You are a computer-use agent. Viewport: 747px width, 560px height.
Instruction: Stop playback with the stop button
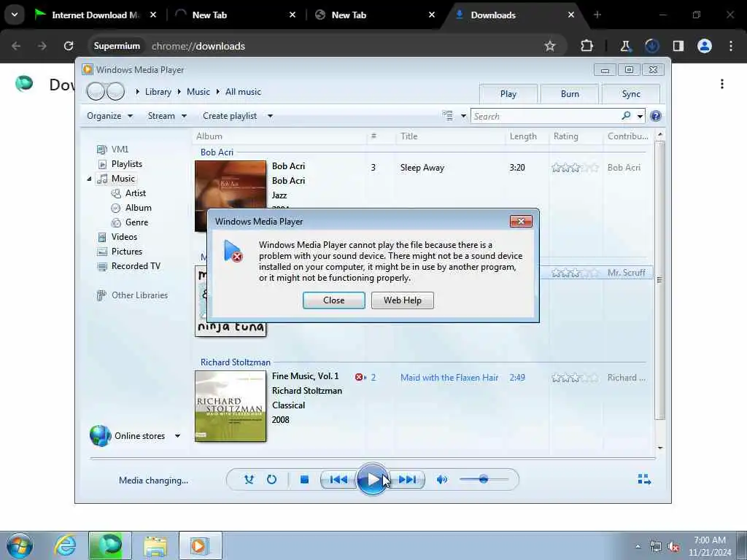pos(304,480)
